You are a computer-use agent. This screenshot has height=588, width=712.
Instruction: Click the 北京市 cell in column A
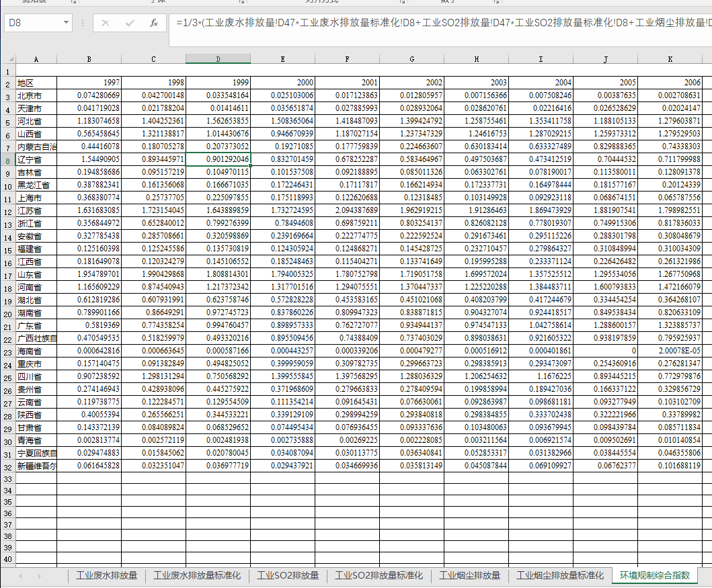36,96
